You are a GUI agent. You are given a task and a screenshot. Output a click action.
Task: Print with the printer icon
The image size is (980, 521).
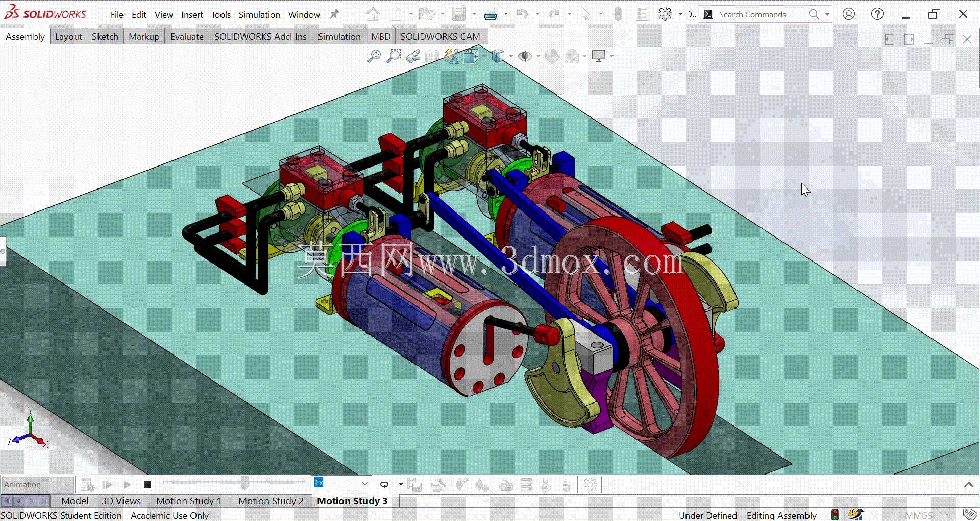coord(491,14)
